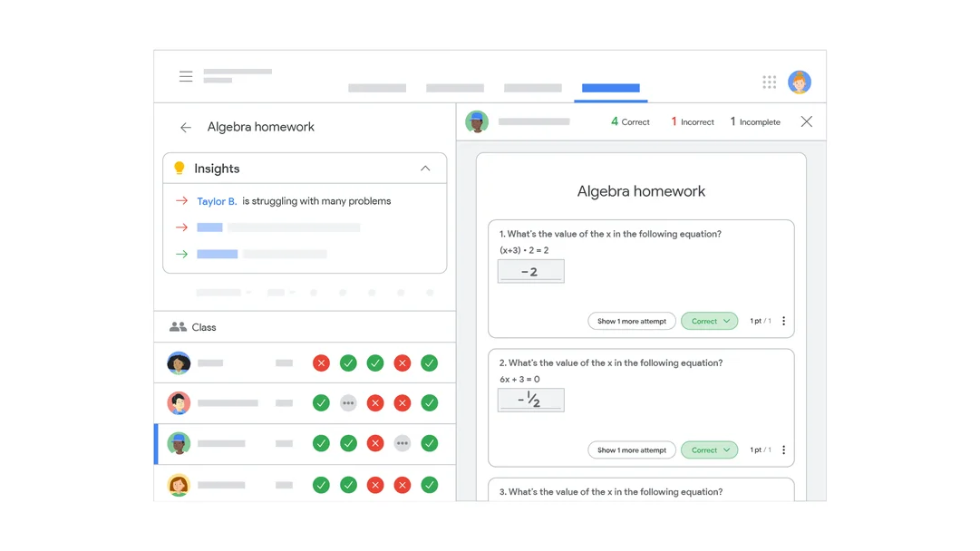The width and height of the screenshot is (980, 551).
Task: Select the first gray navigation tab
Action: pos(377,88)
